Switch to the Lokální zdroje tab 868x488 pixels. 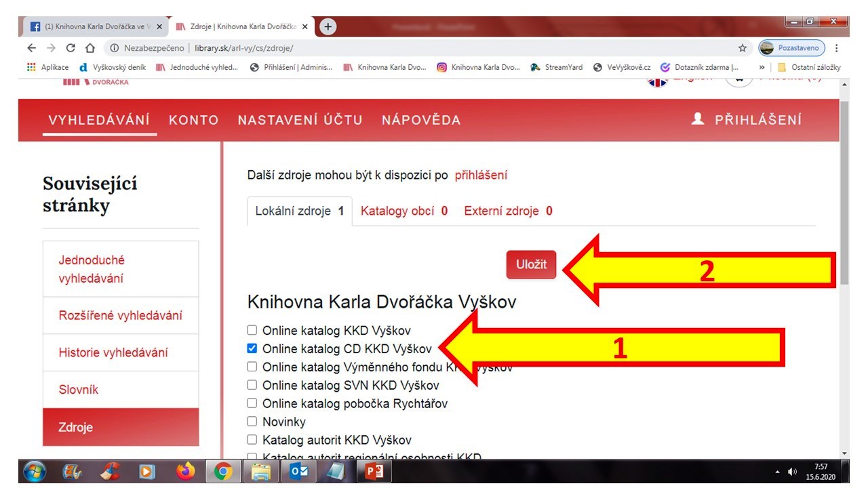click(x=300, y=211)
